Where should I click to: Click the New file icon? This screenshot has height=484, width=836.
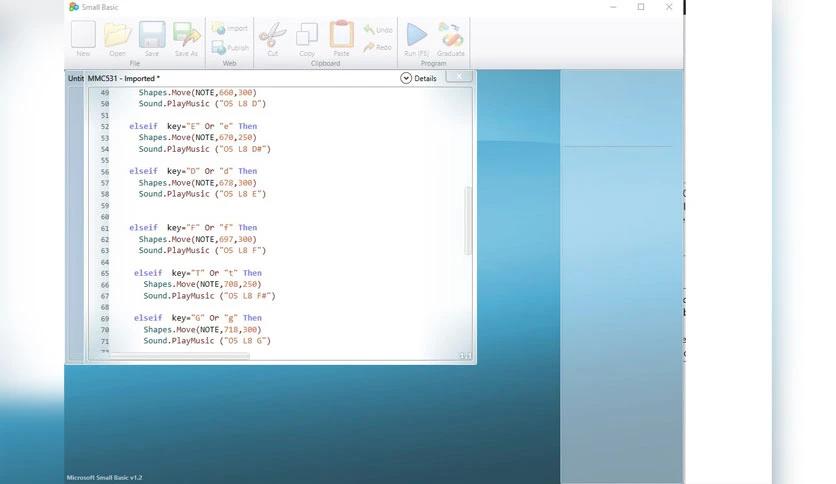[x=83, y=39]
